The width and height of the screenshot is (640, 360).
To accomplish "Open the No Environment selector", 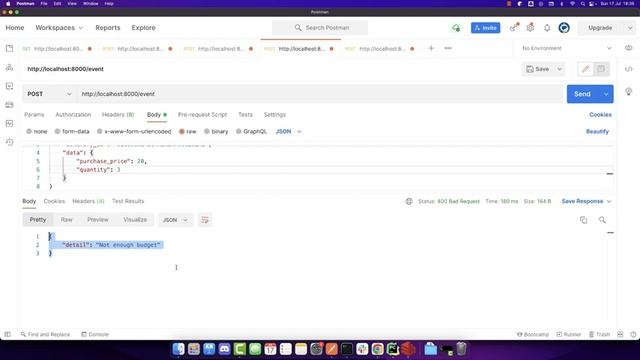I will [x=567, y=48].
